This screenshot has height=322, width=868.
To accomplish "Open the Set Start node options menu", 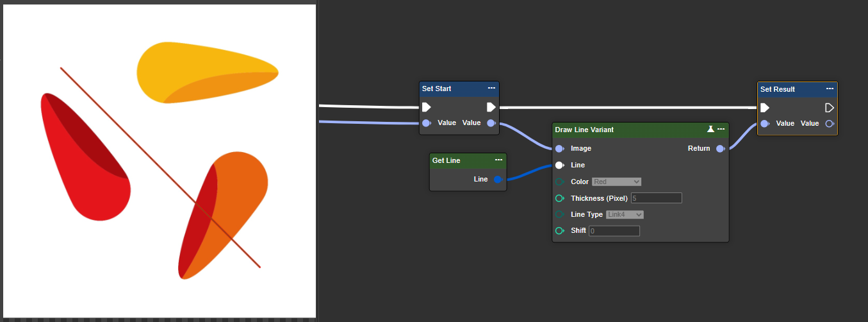I will (491, 89).
